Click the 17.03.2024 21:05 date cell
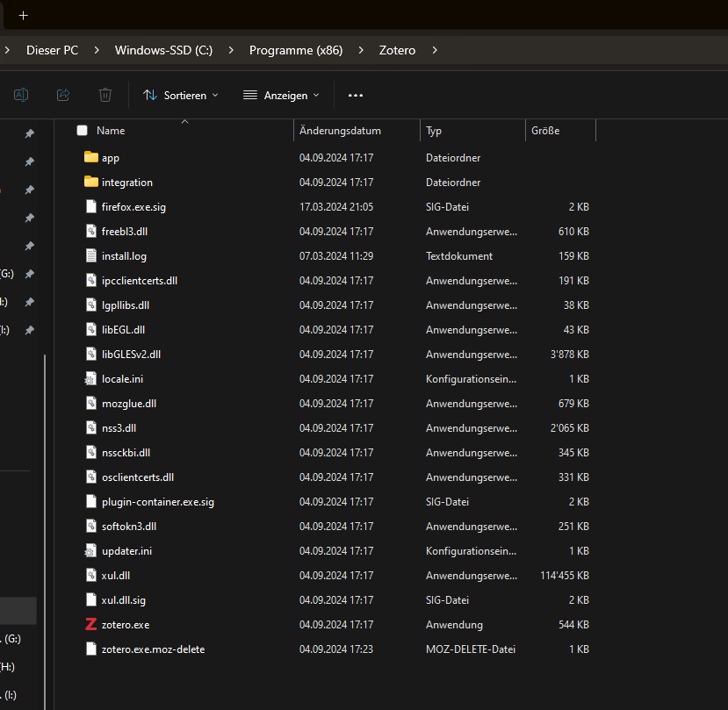Viewport: 728px width, 710px height. [x=336, y=206]
